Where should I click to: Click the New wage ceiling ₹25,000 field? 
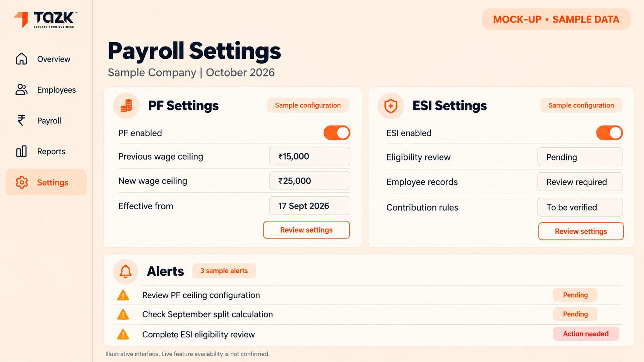tap(310, 181)
